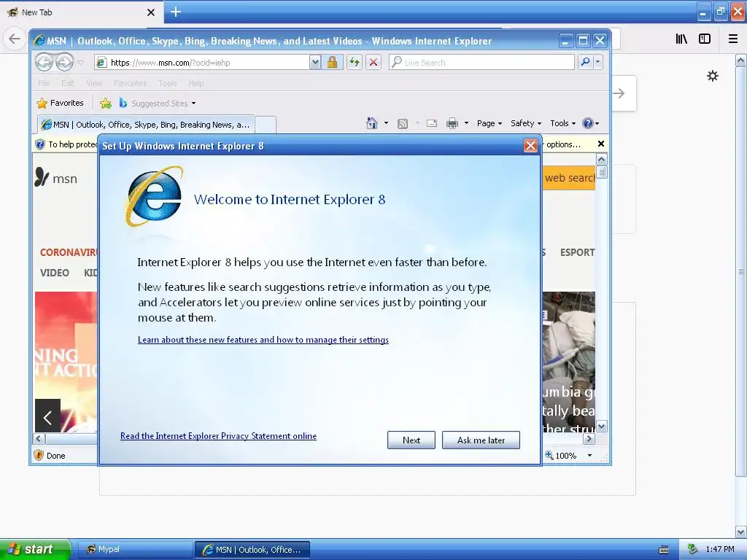Select the MSN tab in IE
The width and height of the screenshot is (747, 560).
point(146,125)
